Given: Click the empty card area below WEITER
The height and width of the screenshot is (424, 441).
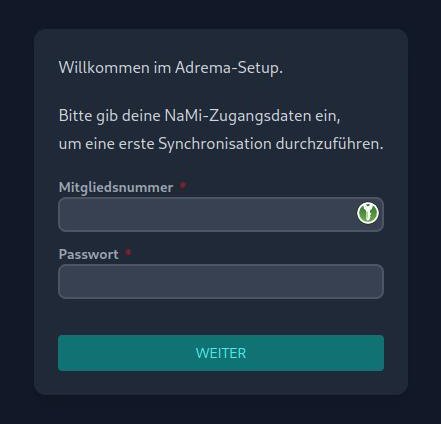Looking at the screenshot, I should point(221,383).
